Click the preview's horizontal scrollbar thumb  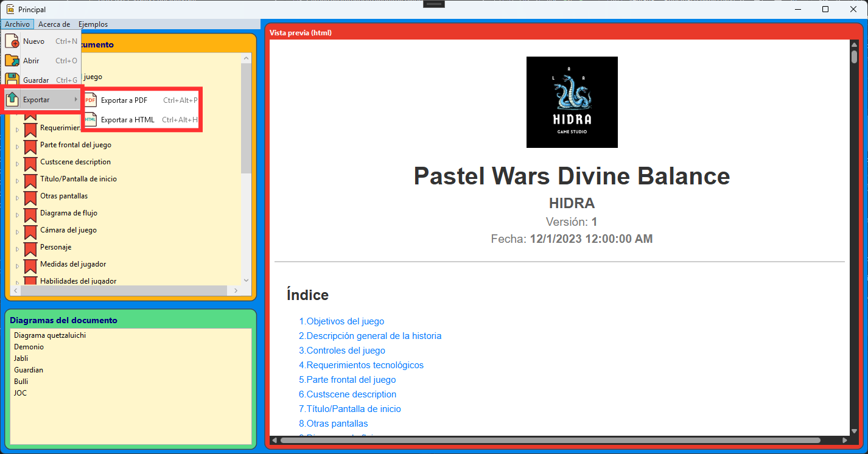pyautogui.click(x=548, y=440)
